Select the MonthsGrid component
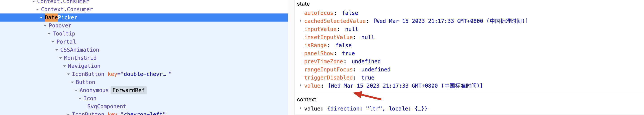 pyautogui.click(x=80, y=58)
